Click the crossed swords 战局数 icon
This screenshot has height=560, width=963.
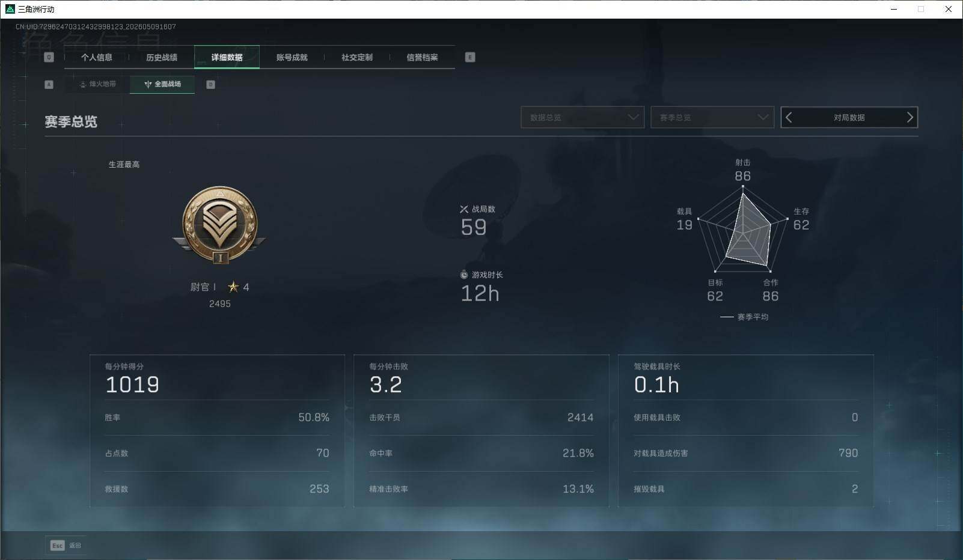pos(463,209)
